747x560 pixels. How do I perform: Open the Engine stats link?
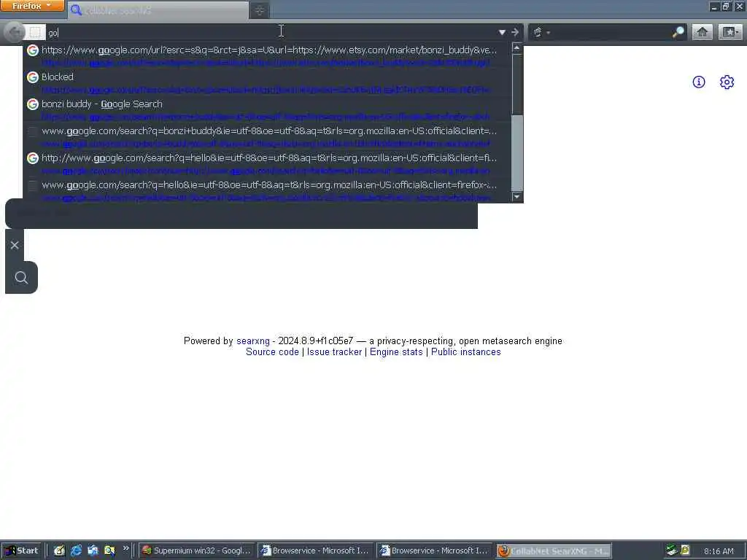point(396,352)
